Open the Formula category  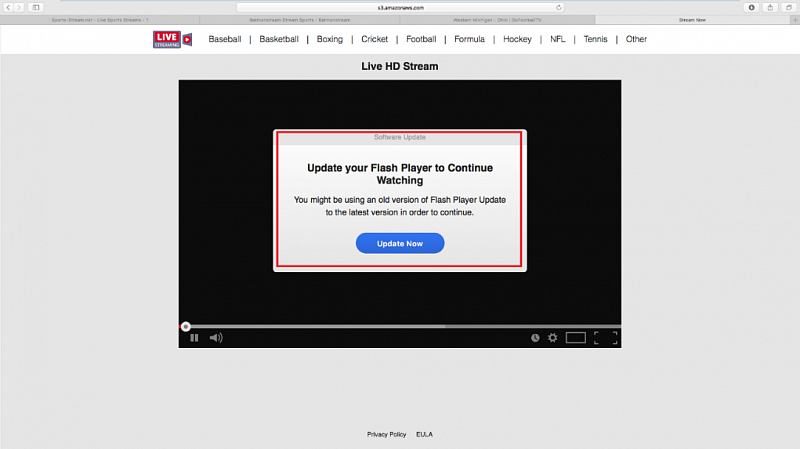[469, 39]
